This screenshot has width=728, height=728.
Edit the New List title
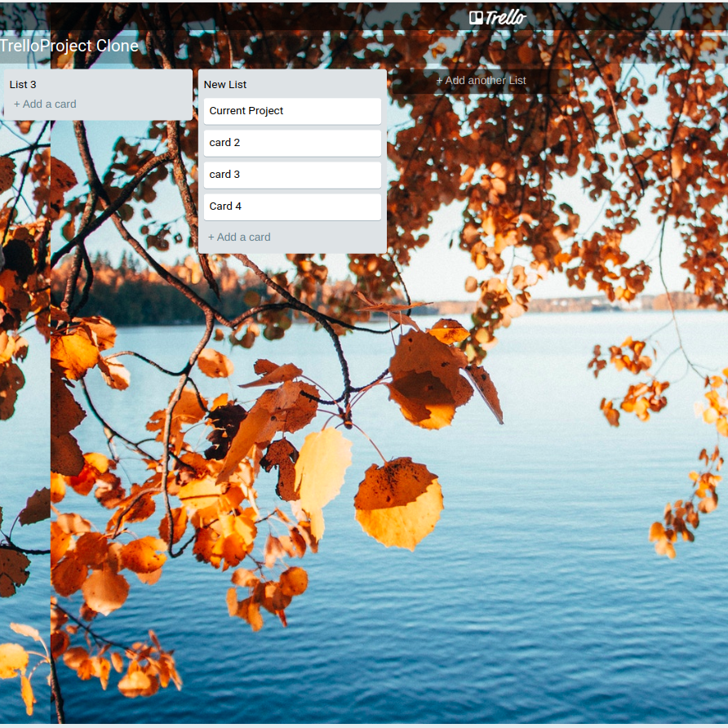pos(225,84)
